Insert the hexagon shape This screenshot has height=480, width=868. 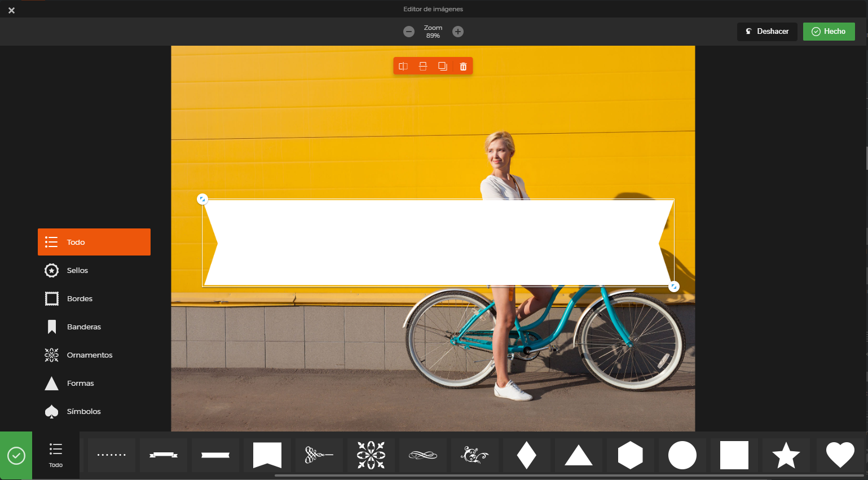pyautogui.click(x=631, y=455)
